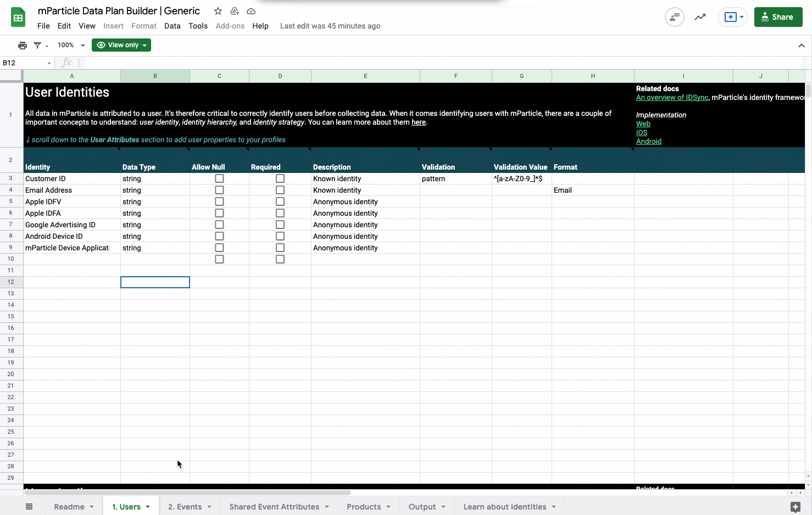
Task: Hide the menus with the collapse chevron
Action: tap(802, 46)
